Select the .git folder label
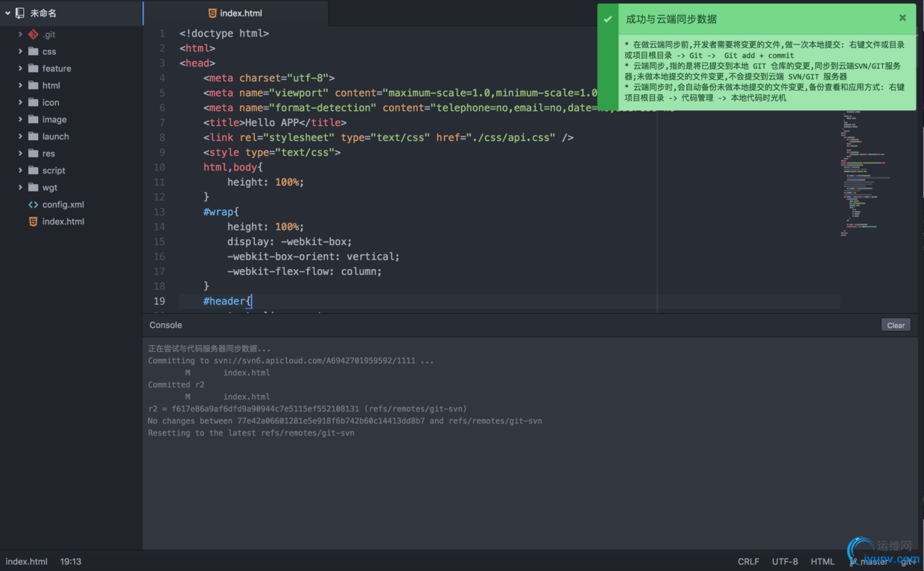924x571 pixels. coord(49,34)
